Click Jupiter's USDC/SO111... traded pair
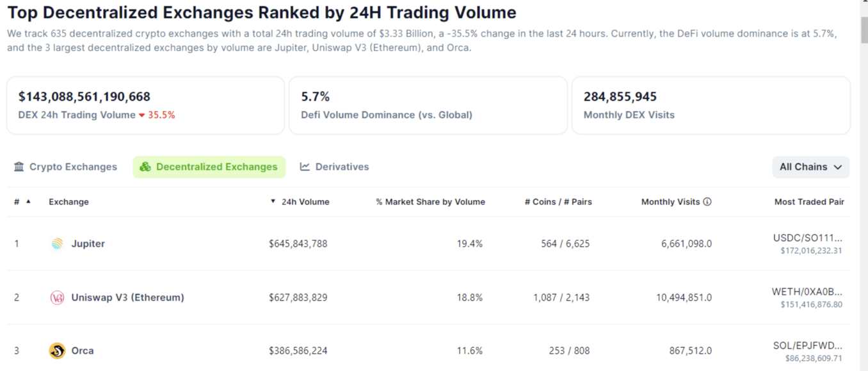 [x=808, y=238]
